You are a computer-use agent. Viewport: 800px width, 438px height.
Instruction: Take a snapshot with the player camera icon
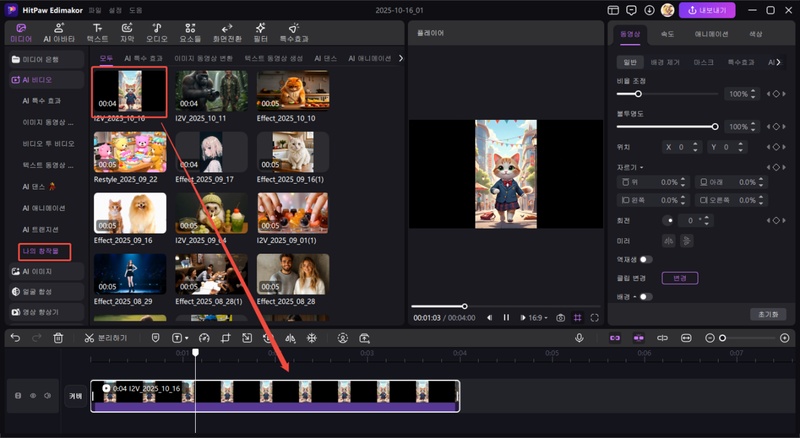click(x=561, y=318)
